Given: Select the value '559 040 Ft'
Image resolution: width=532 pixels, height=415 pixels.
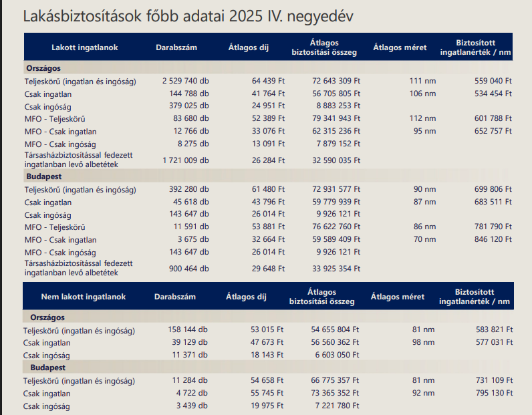Looking at the screenshot, I should coord(493,81).
